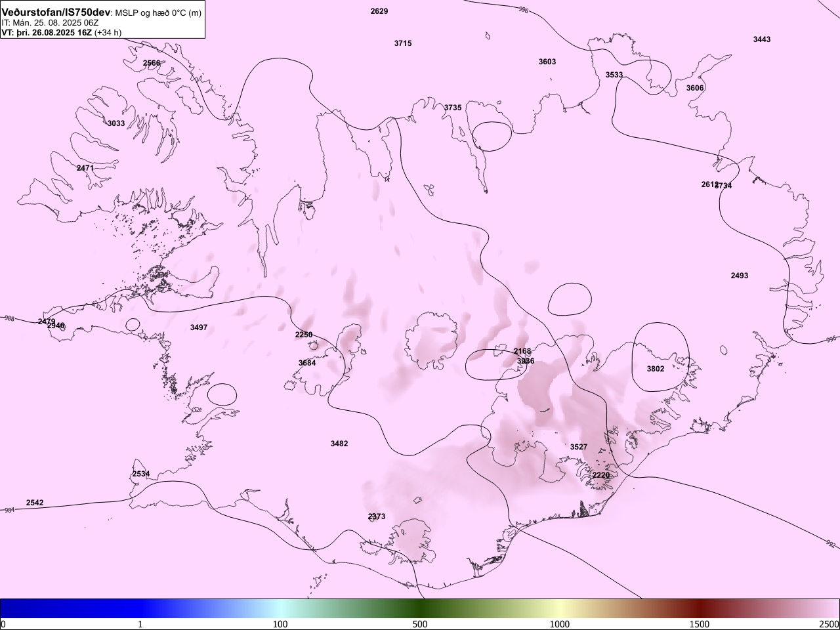Click the 'MSLP og hæð 0°C (m)' caption
This screenshot has height=630, width=840.
(x=158, y=13)
